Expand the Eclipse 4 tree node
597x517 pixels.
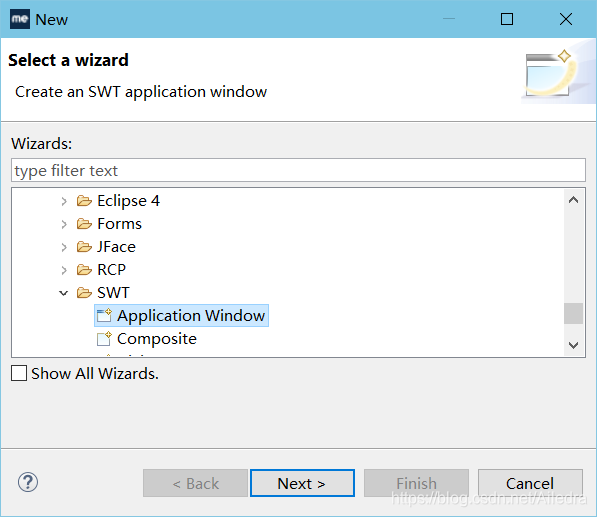coord(64,201)
